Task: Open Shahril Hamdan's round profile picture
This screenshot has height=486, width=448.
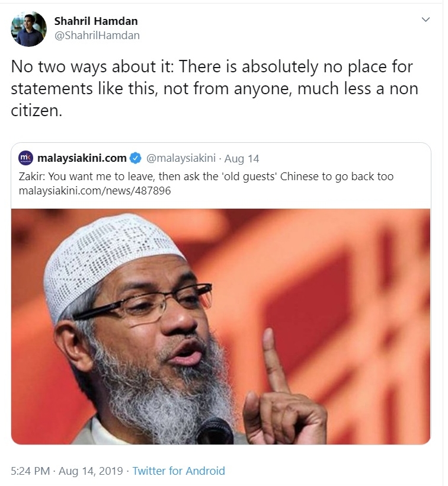Action: pyautogui.click(x=29, y=28)
